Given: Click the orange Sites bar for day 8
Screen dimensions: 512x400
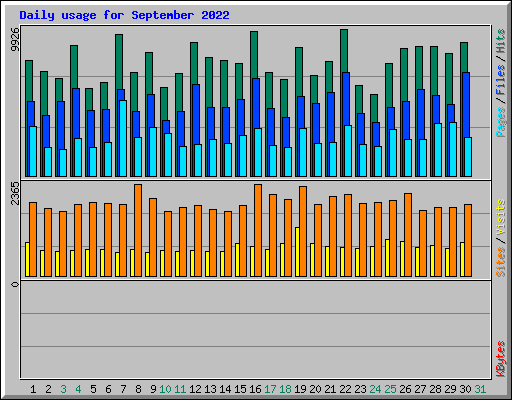Looking at the screenshot, I should click(138, 230).
